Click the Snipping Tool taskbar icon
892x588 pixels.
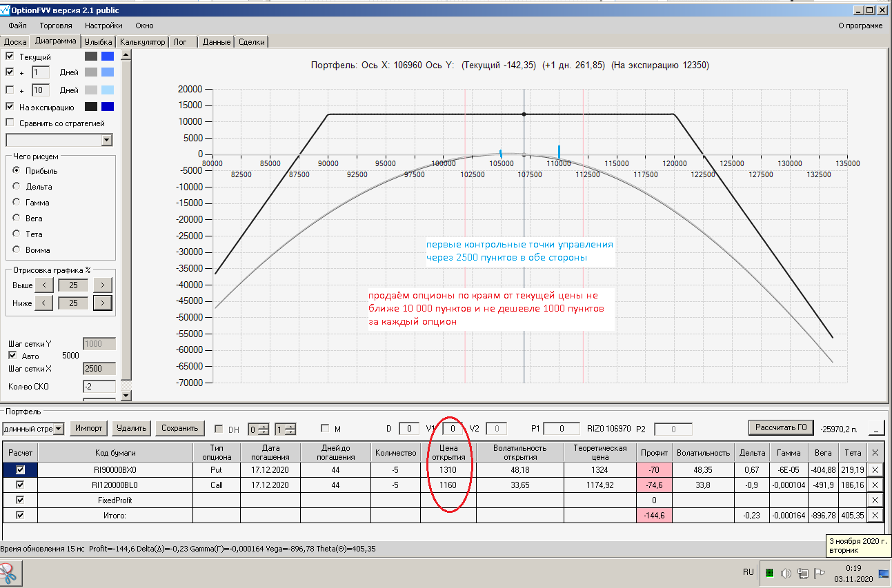(10, 572)
